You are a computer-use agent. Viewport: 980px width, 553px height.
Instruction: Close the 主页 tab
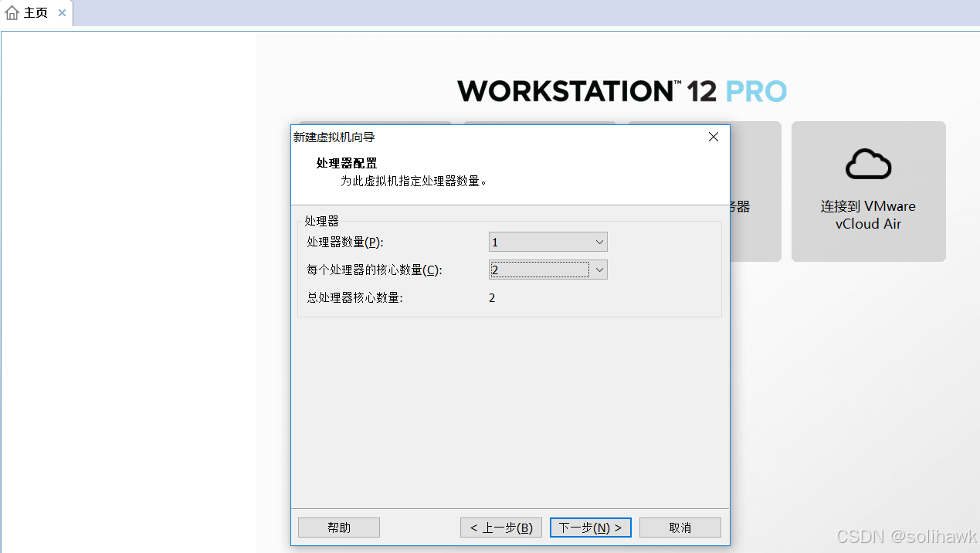[62, 12]
